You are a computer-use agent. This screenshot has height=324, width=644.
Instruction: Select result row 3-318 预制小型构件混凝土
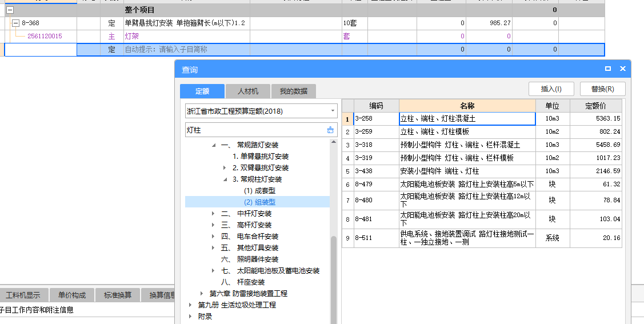tap(482, 145)
